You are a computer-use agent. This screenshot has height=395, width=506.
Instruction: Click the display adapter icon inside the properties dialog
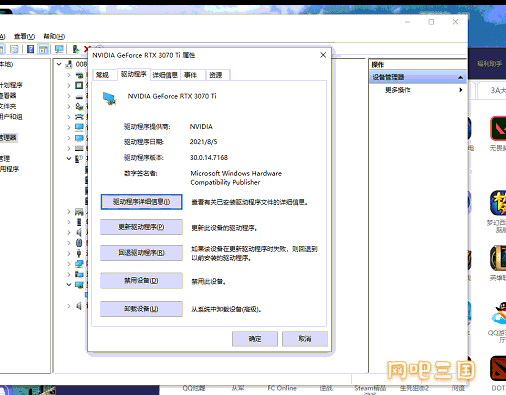click(x=109, y=99)
